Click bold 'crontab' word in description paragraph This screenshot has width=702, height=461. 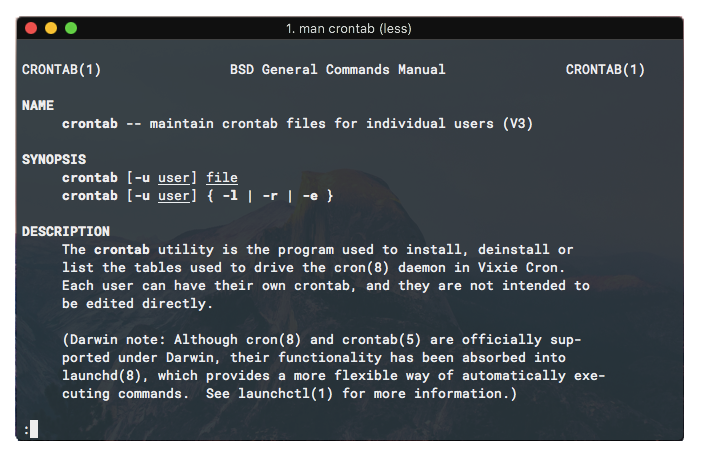(x=122, y=249)
